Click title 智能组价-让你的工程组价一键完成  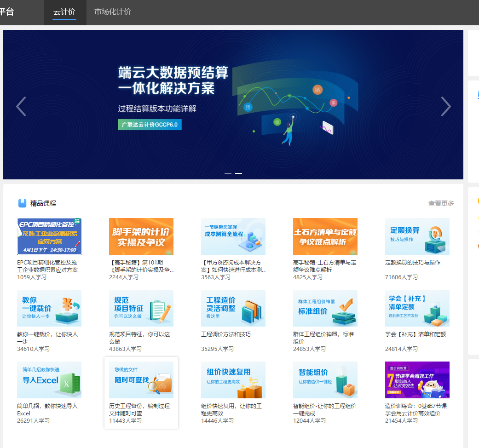pos(324,410)
